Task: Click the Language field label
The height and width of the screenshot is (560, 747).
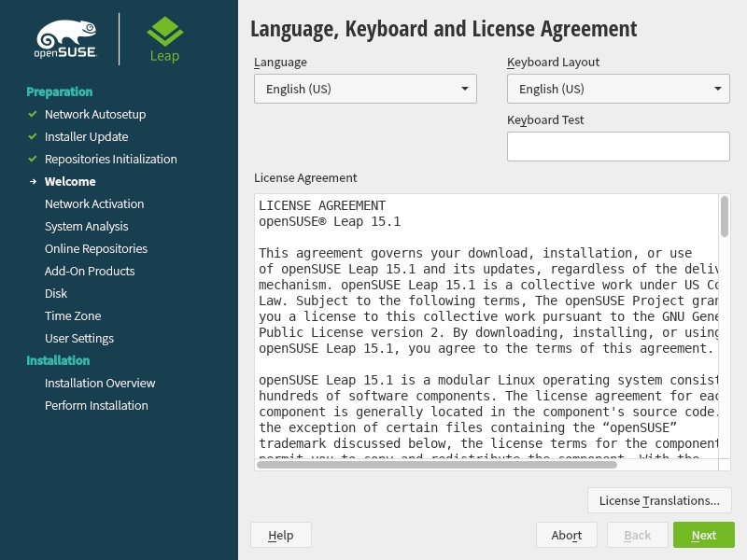Action: (281, 63)
